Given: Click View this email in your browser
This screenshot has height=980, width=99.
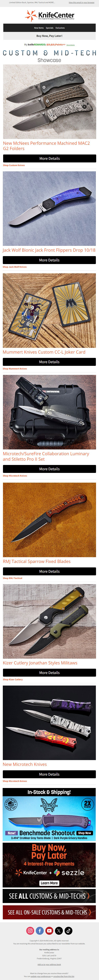Looking at the screenshot, I should pyautogui.click(x=82, y=3).
